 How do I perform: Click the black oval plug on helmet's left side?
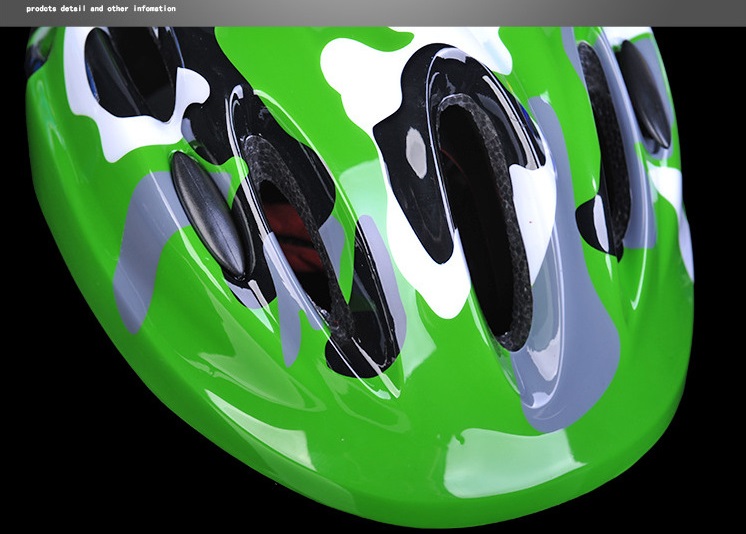tap(208, 212)
